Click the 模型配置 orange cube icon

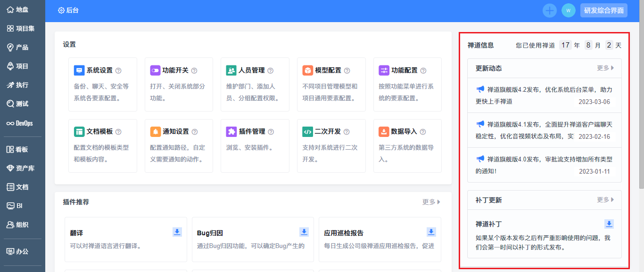pos(307,71)
